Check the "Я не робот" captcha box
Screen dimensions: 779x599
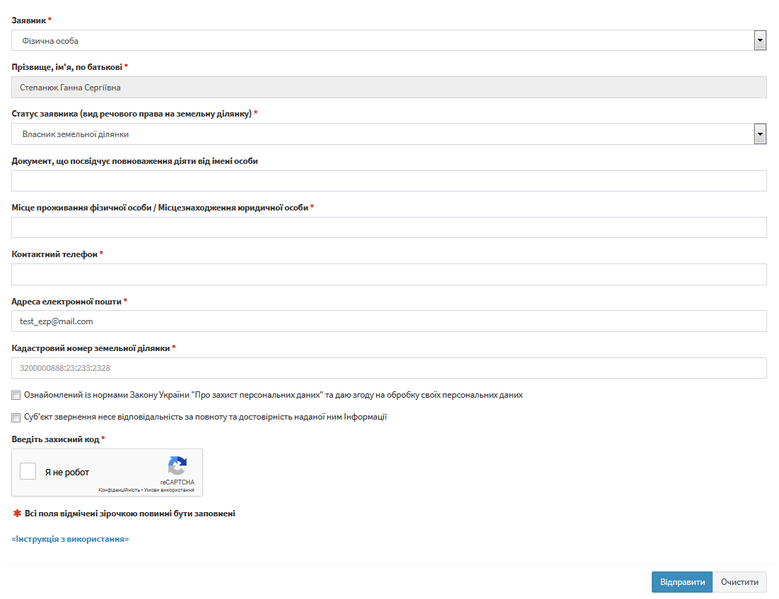(x=28, y=471)
